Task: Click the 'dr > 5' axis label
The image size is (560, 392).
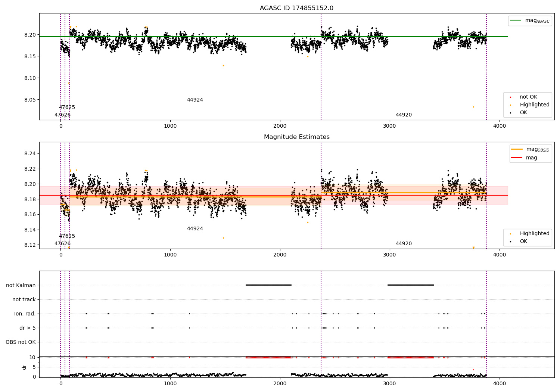Action: [x=28, y=328]
